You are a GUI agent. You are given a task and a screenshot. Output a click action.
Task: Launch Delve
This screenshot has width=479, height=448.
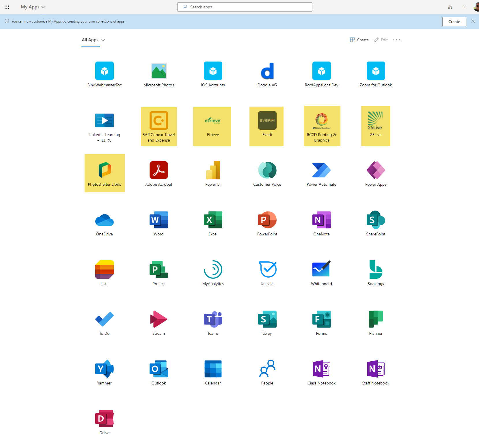pyautogui.click(x=105, y=422)
